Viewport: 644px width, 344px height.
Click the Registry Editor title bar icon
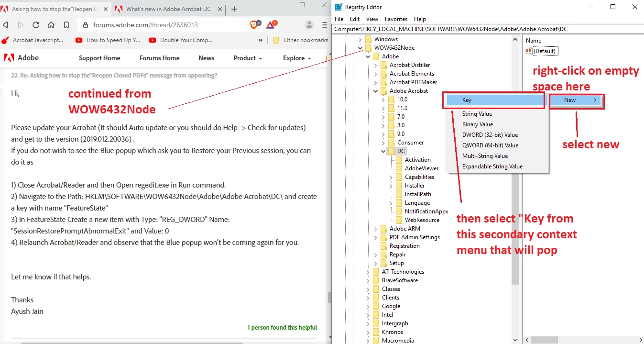(338, 7)
